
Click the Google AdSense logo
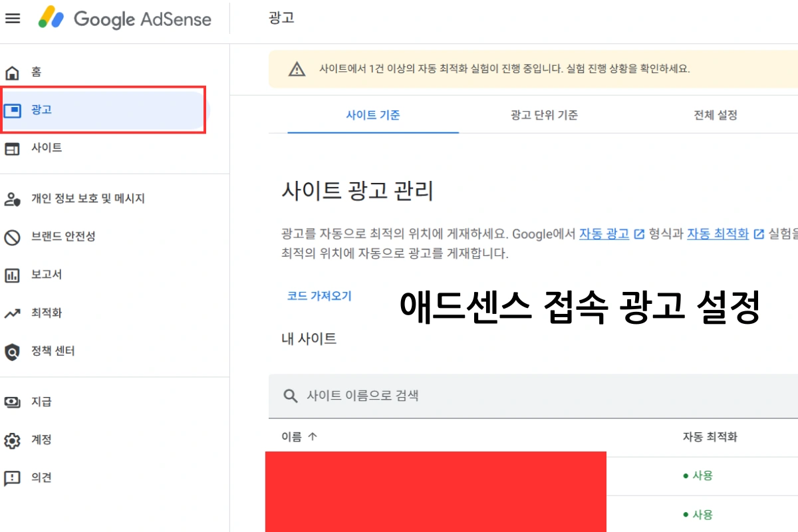[125, 19]
